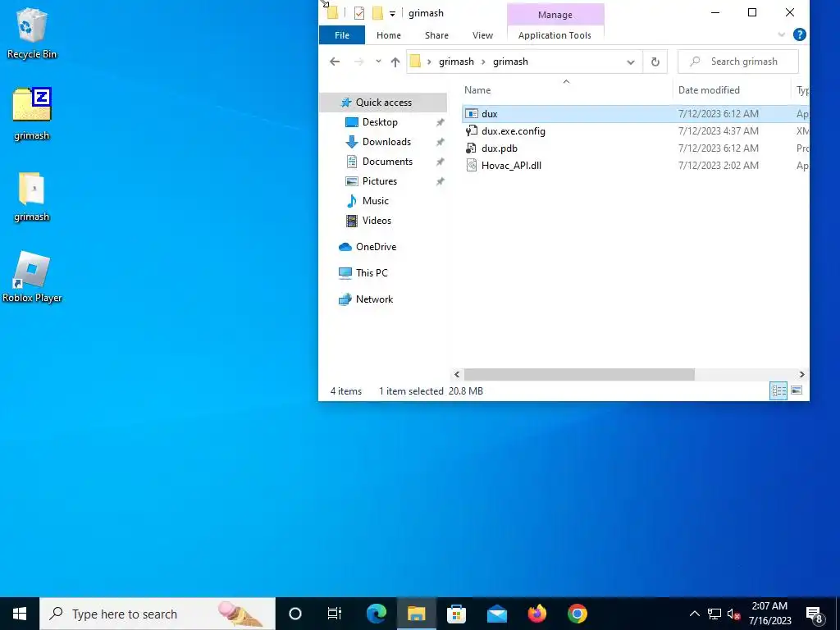The height and width of the screenshot is (630, 840).
Task: Launch Google Chrome from the taskbar
Action: click(577, 614)
